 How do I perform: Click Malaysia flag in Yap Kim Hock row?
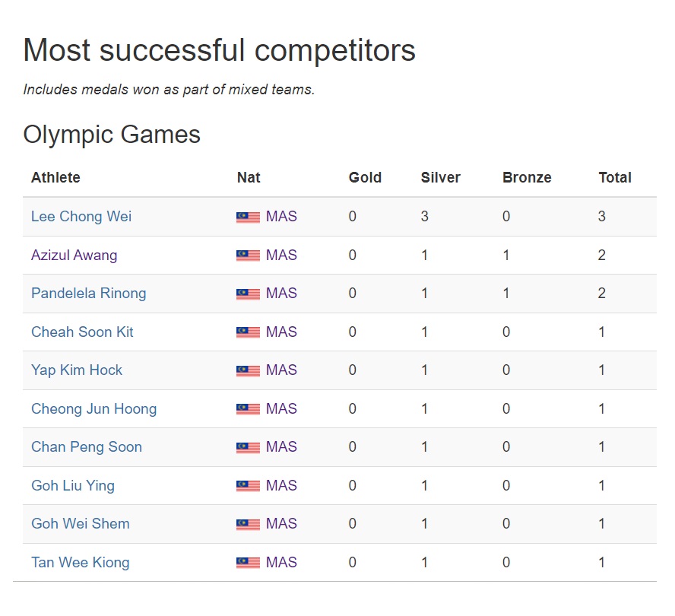point(248,371)
